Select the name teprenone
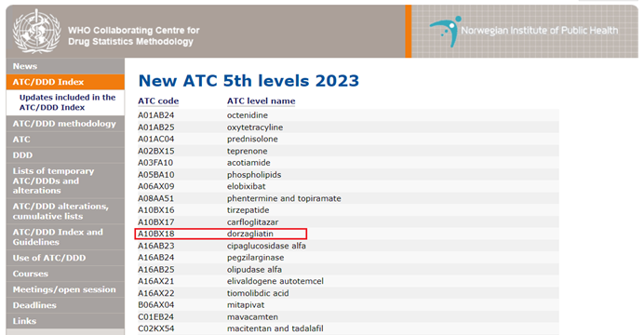The image size is (644, 335). pos(247,151)
